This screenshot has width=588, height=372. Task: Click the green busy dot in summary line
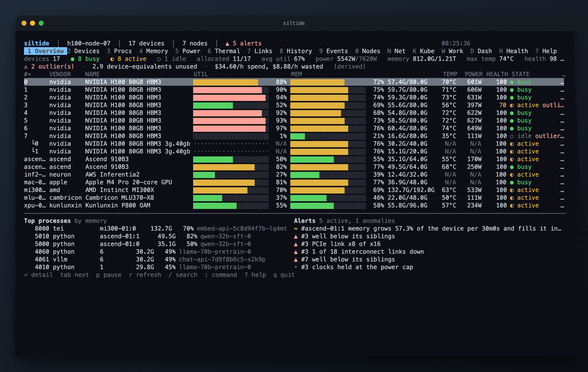[x=73, y=59]
